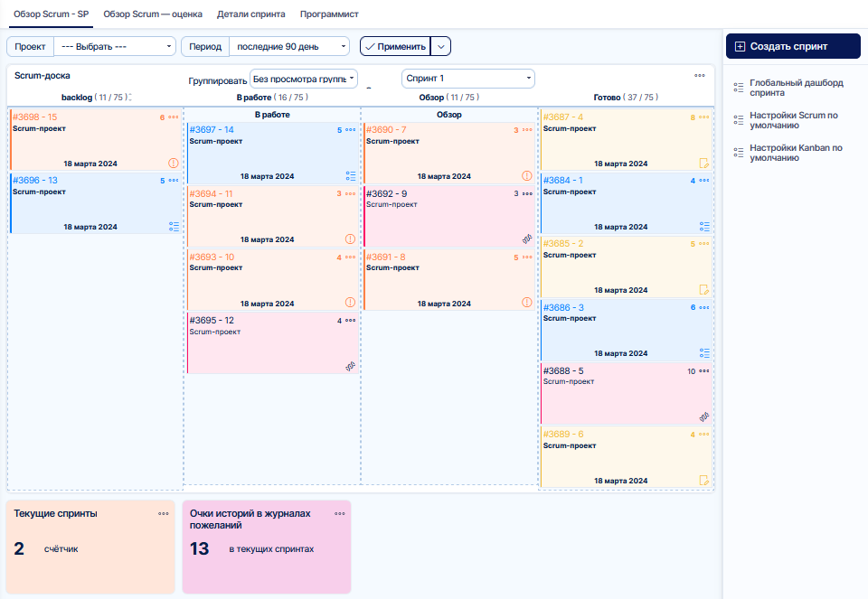
Task: Open the three-dot menu on card #3690
Action: [x=527, y=130]
